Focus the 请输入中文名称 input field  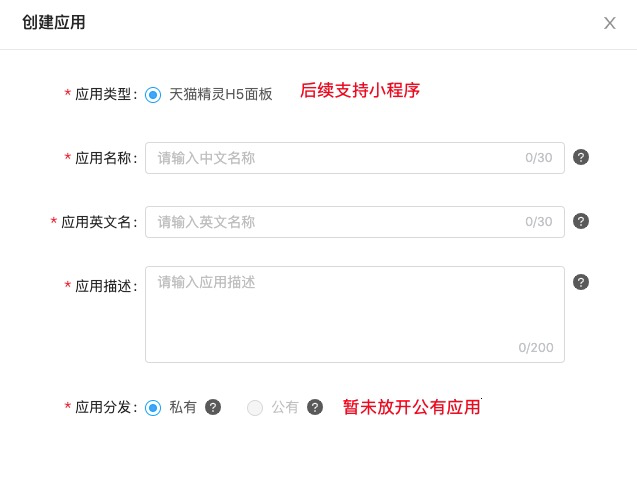click(x=355, y=158)
